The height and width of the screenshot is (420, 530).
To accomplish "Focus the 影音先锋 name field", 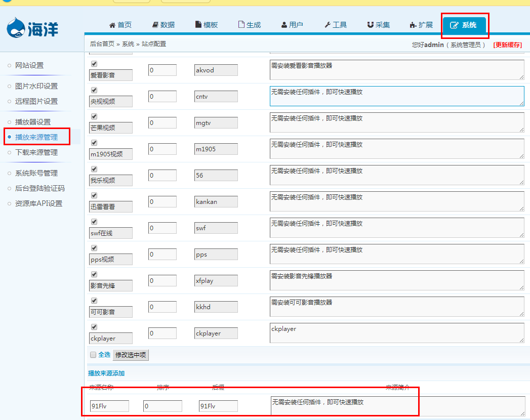I will (x=111, y=286).
